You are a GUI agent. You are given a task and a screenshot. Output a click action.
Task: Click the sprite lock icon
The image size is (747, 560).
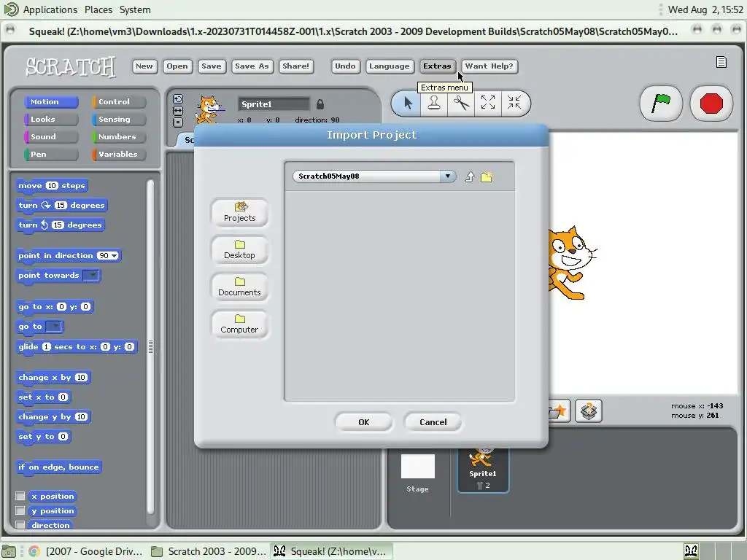320,104
